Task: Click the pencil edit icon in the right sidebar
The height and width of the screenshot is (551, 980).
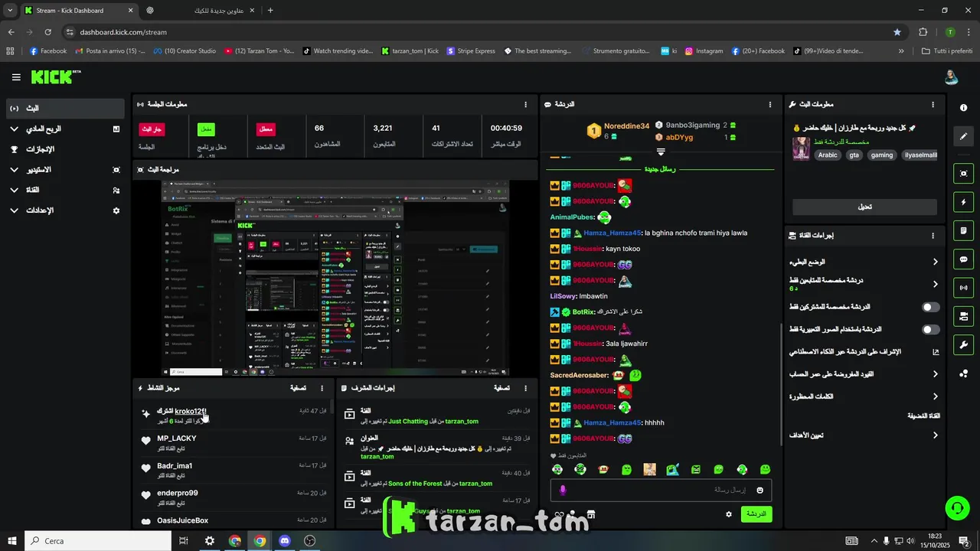Action: click(963, 136)
